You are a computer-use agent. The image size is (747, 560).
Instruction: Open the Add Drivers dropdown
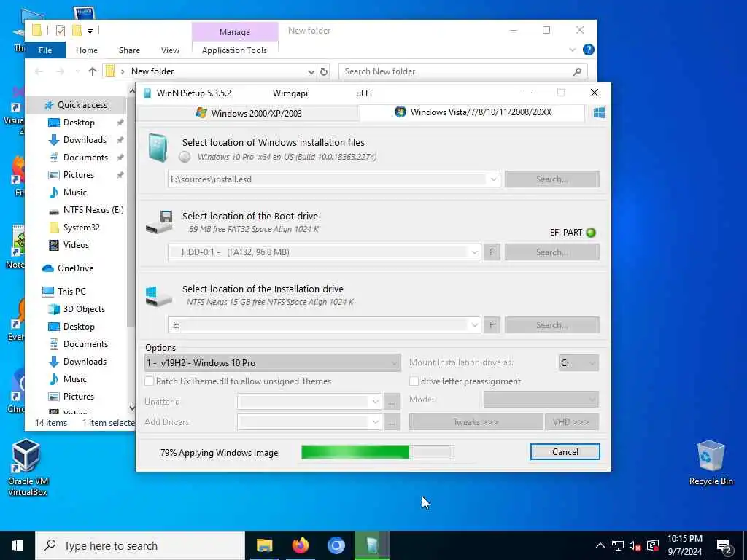[x=376, y=422]
